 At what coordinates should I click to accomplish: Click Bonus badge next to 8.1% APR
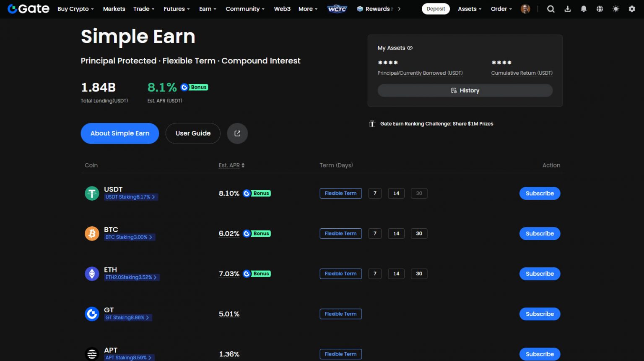tap(195, 87)
